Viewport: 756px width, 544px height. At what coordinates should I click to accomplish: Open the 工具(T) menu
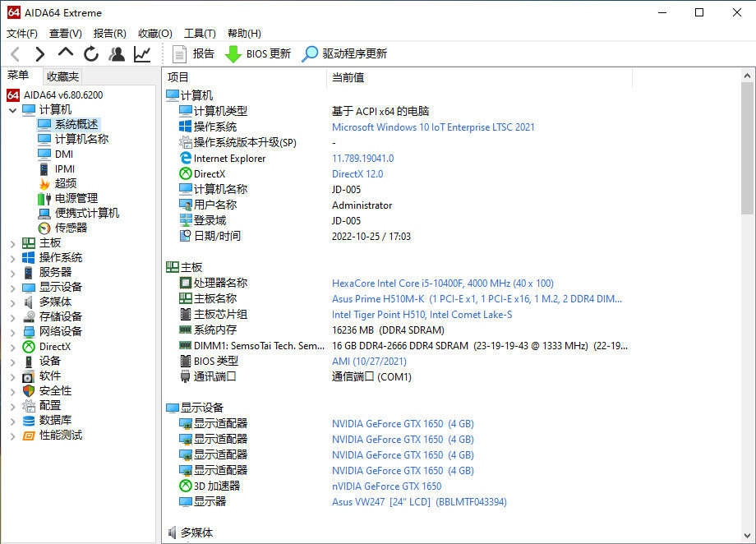click(200, 34)
